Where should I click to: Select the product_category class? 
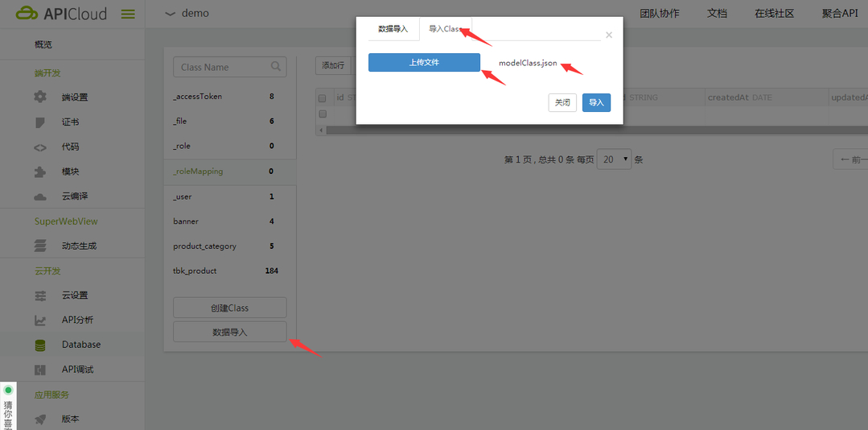coord(230,246)
